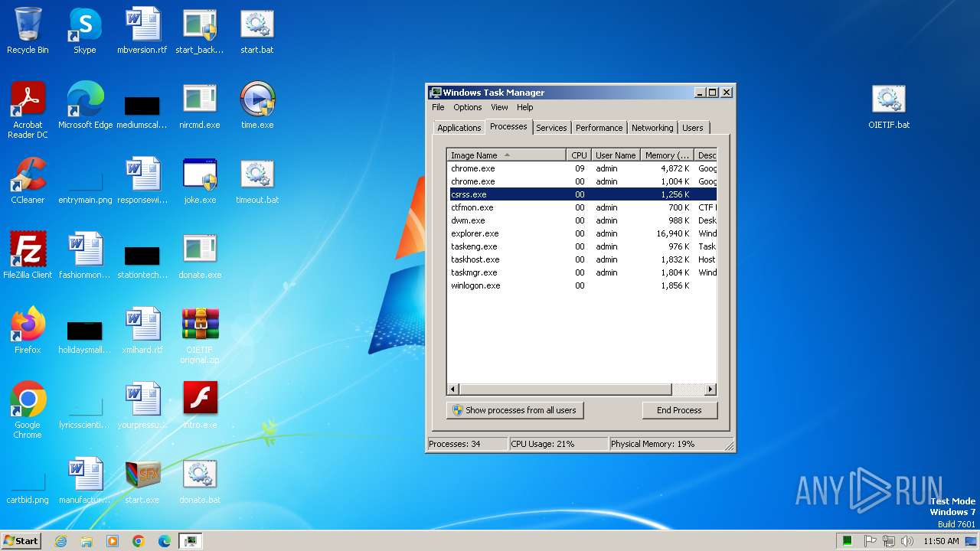Open the Options menu in Task Manager
The width and height of the screenshot is (980, 551).
468,107
